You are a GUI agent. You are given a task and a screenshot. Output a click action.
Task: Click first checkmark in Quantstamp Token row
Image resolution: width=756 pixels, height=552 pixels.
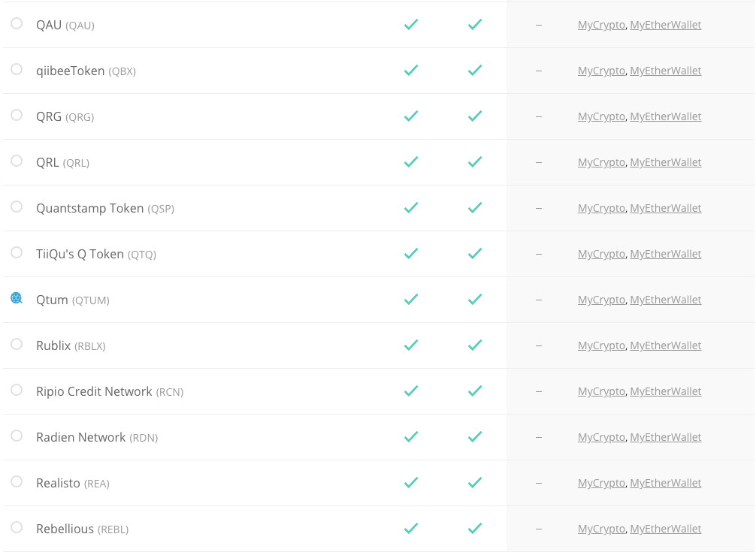pos(411,207)
